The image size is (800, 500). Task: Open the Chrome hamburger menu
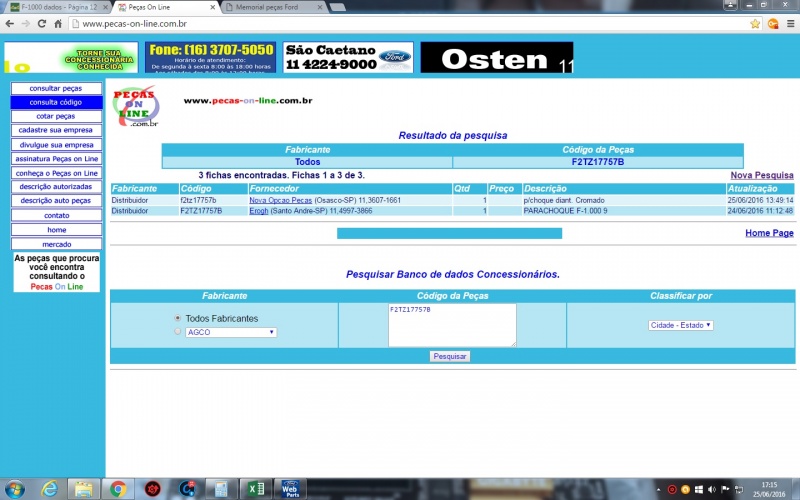790,23
